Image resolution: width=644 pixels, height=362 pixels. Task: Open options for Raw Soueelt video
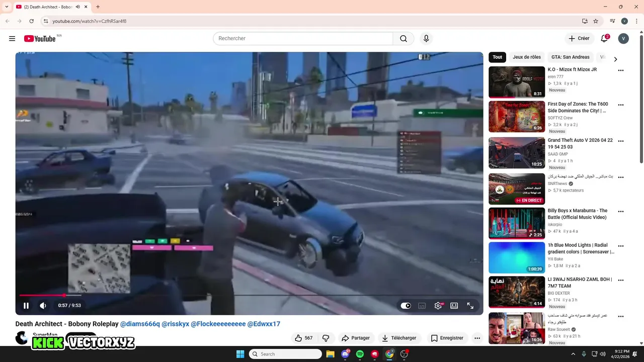[620, 317]
